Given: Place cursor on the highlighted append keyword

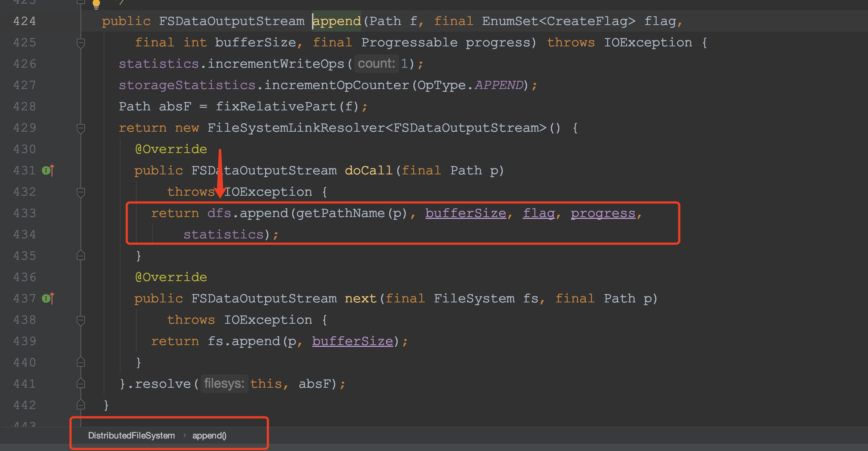Looking at the screenshot, I should tap(336, 21).
